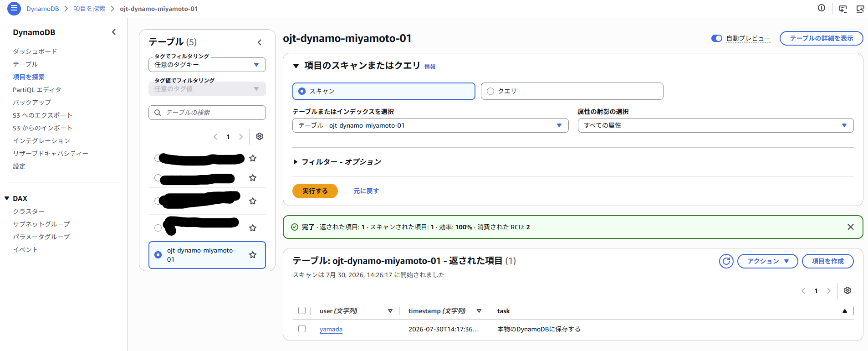Dismiss the scan completed banner
The image size is (868, 351).
click(850, 227)
